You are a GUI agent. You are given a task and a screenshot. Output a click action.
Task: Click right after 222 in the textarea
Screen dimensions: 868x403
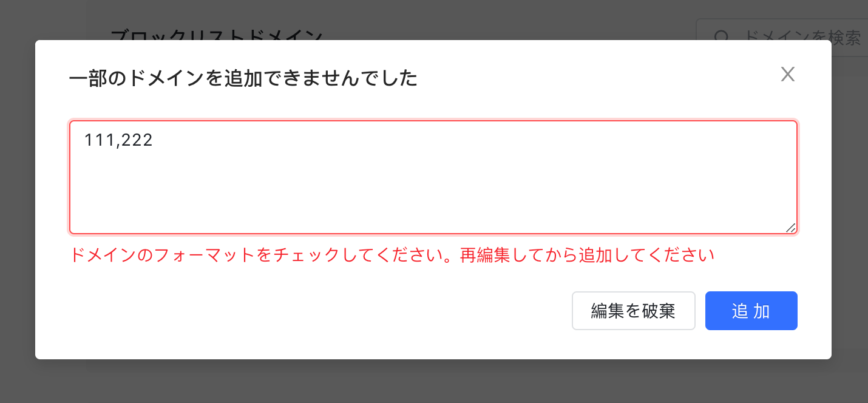tap(154, 141)
